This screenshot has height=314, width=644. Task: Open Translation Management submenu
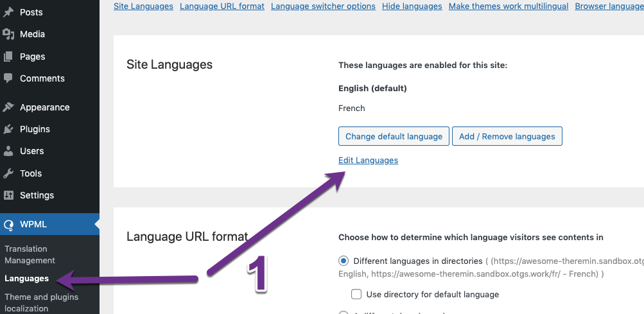click(30, 254)
